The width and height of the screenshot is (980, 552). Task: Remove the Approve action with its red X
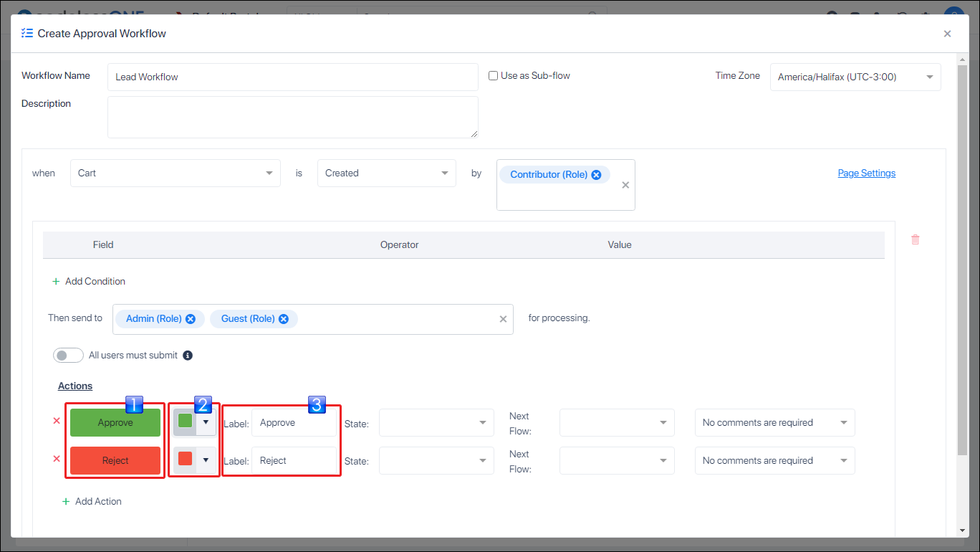(56, 421)
